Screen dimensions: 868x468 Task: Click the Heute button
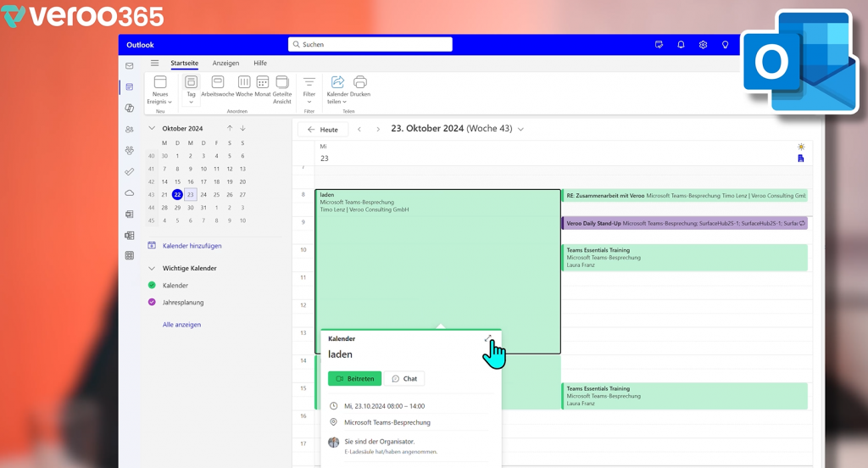pos(323,130)
